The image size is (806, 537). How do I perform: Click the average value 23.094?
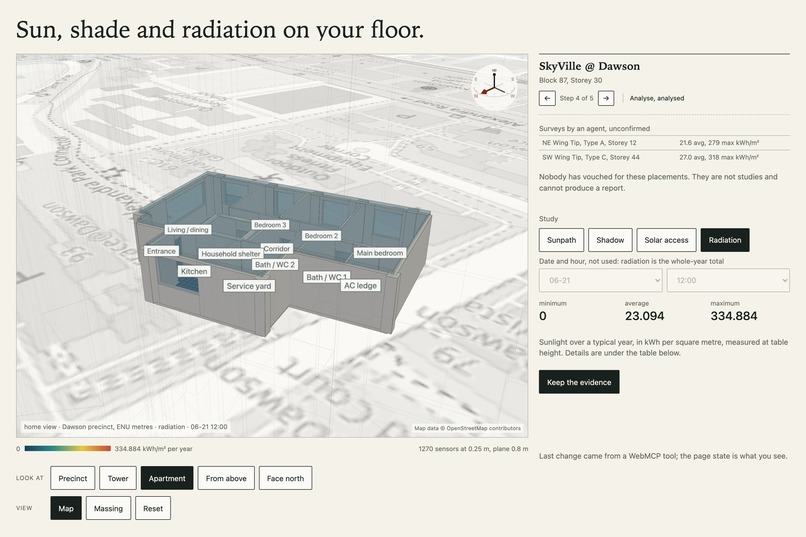click(x=645, y=316)
